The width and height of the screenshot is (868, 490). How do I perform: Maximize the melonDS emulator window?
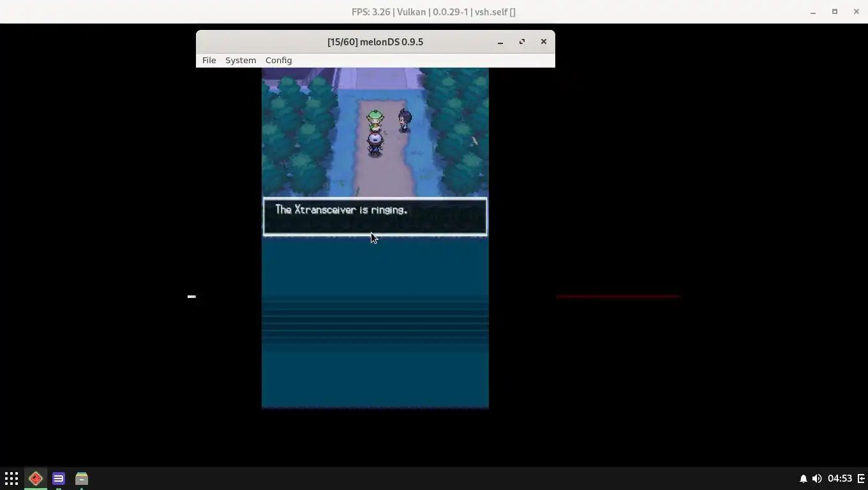click(522, 41)
